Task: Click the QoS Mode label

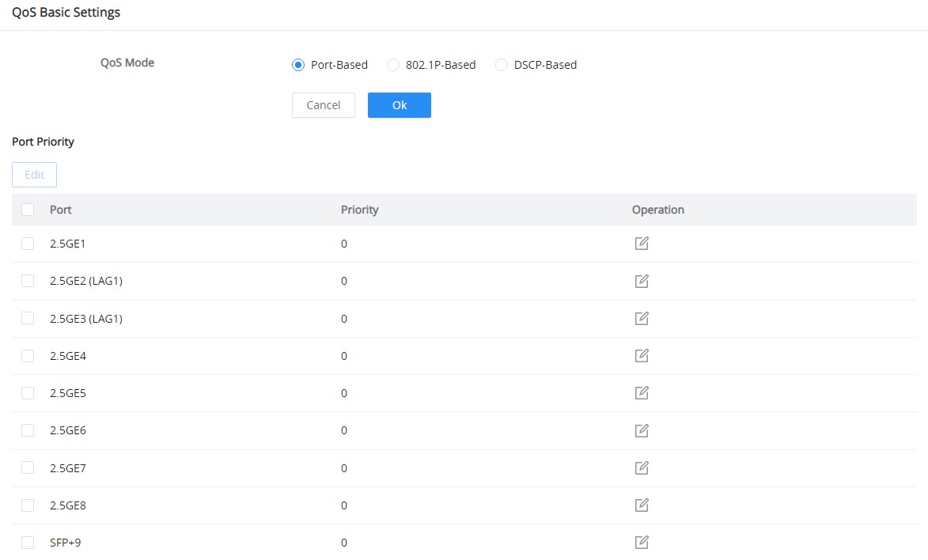Action: pyautogui.click(x=127, y=62)
